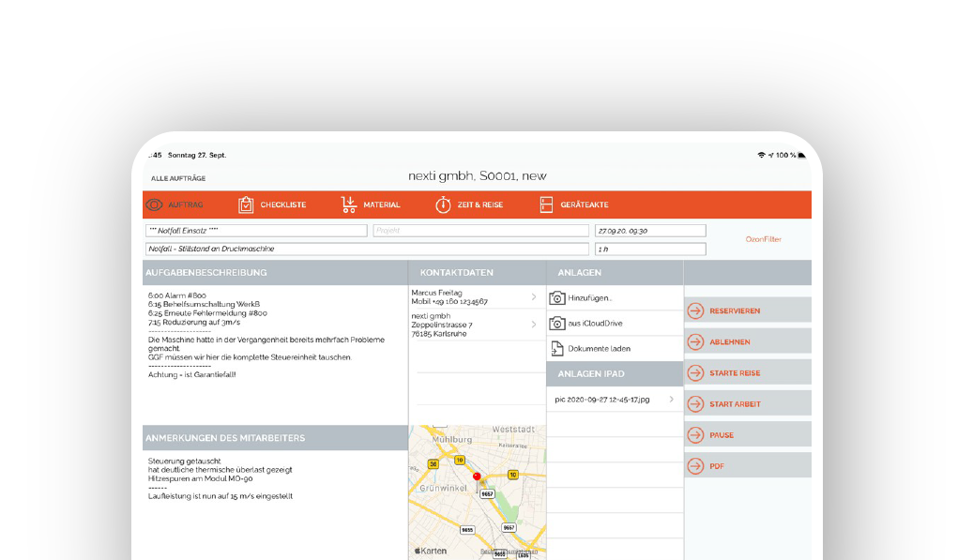Select aus iCloudDrive option text
This screenshot has height=560, width=973.
click(595, 323)
